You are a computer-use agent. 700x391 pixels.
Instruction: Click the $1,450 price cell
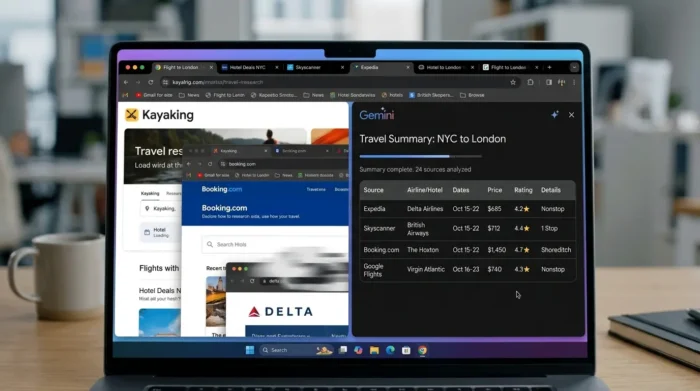[496, 250]
